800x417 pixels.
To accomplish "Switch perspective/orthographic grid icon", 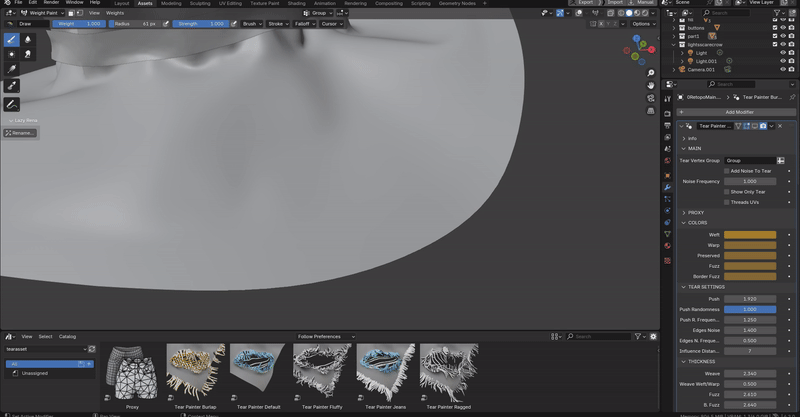I will 651,110.
